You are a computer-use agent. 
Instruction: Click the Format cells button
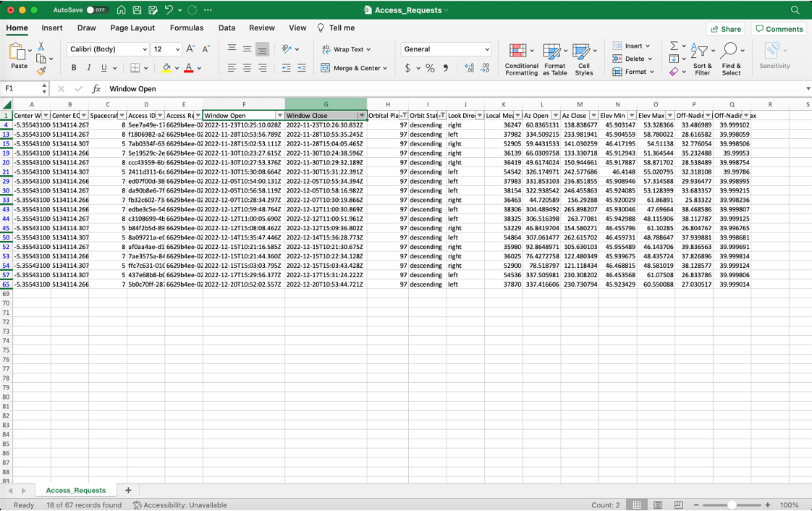633,72
